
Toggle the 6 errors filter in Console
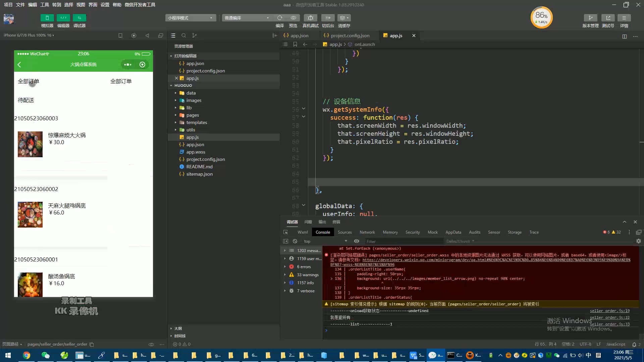click(304, 266)
